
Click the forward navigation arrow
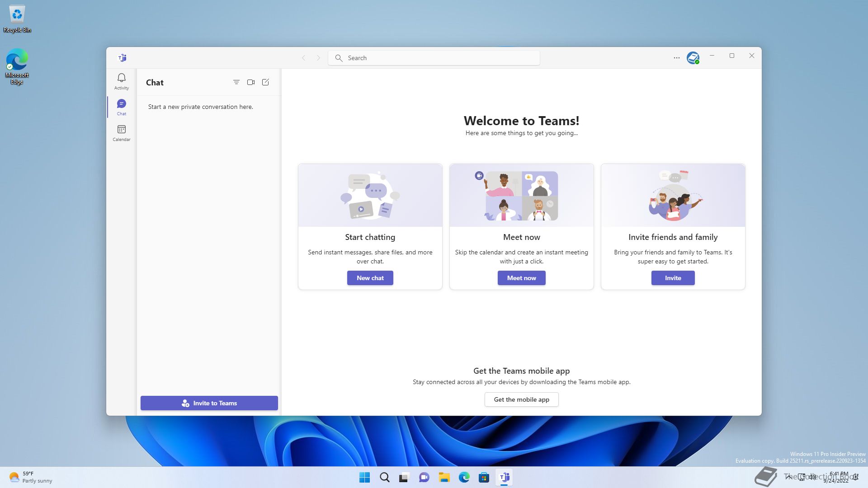coord(318,58)
